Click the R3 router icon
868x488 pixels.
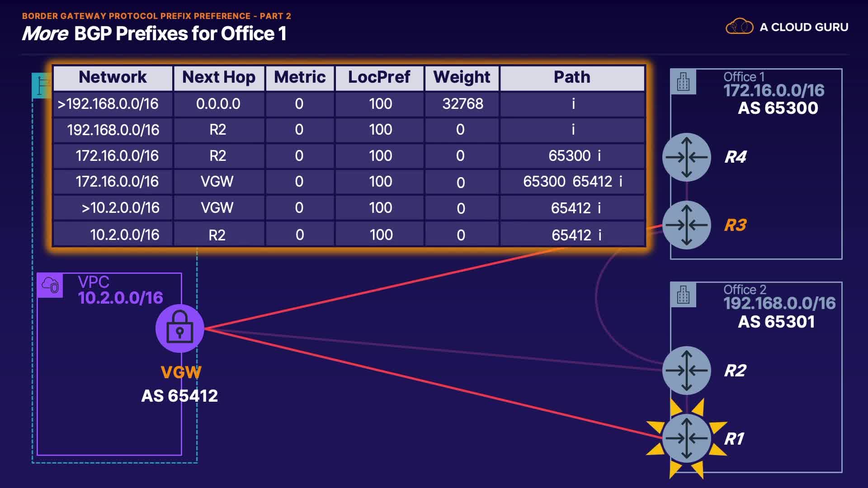point(686,225)
